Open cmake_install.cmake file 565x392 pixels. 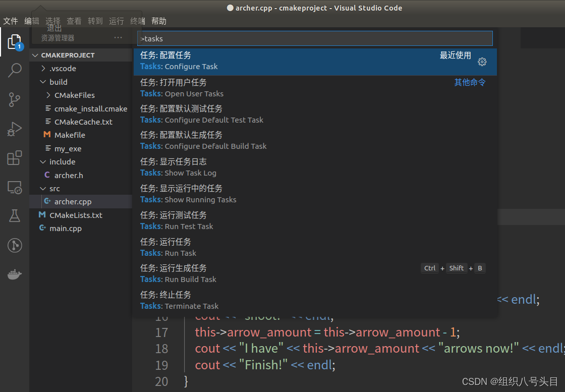click(81, 108)
